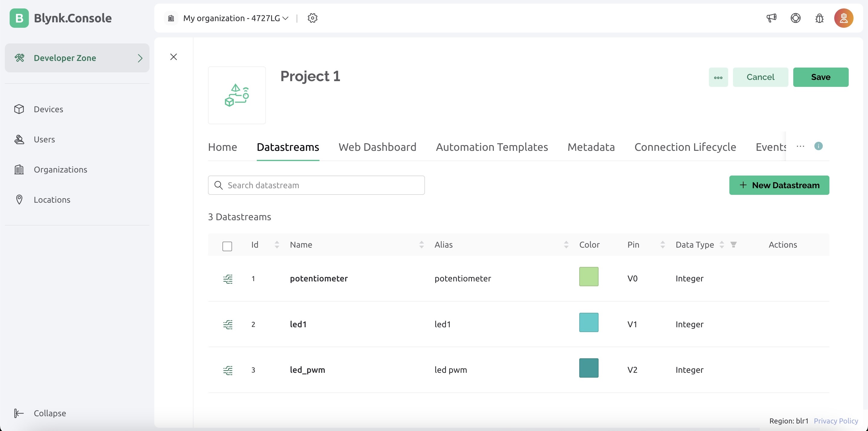This screenshot has width=868, height=431.
Task: Click the Locations label in sidebar
Action: [x=52, y=199]
